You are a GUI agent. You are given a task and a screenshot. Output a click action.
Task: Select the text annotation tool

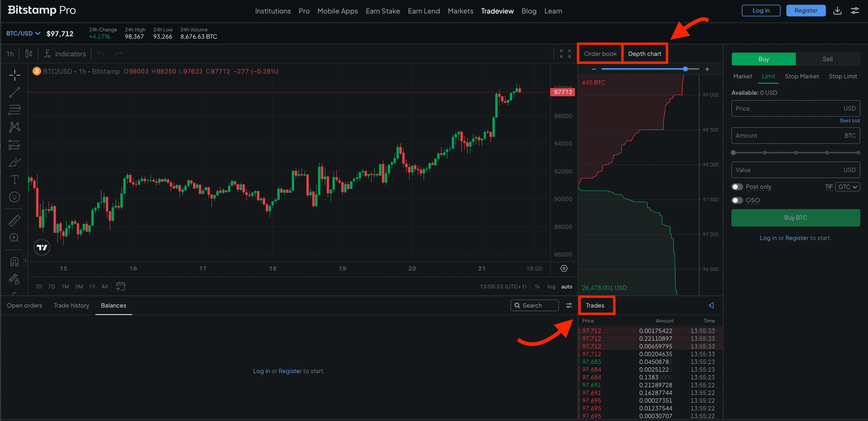pos(14,179)
